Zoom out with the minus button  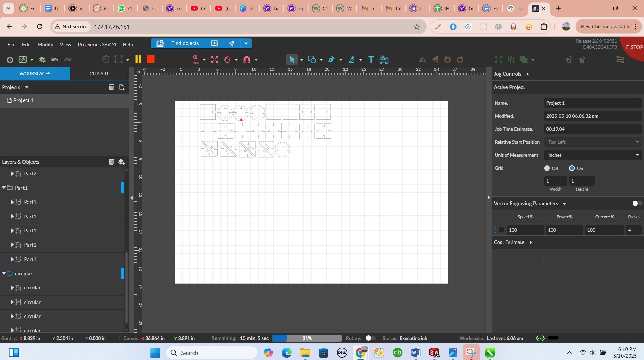click(x=186, y=60)
